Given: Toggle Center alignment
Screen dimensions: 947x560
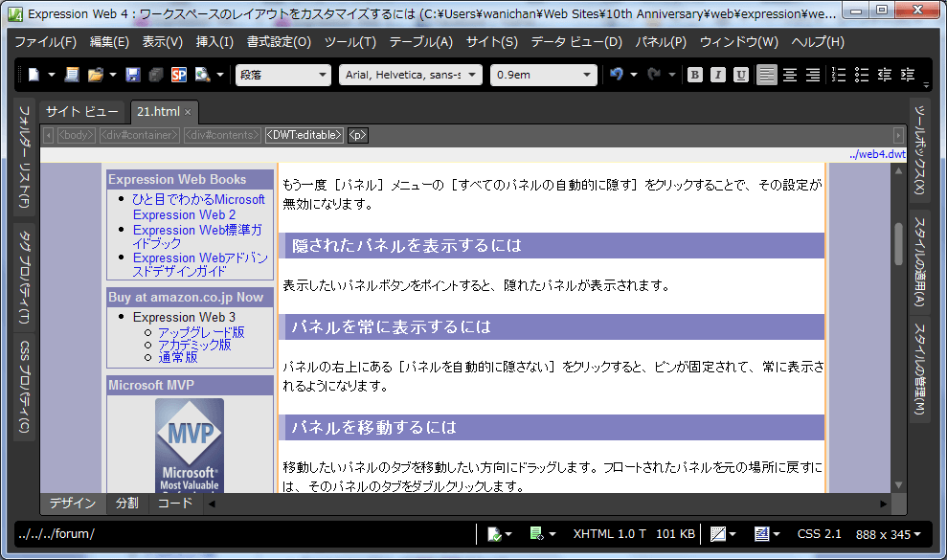Looking at the screenshot, I should pos(789,75).
